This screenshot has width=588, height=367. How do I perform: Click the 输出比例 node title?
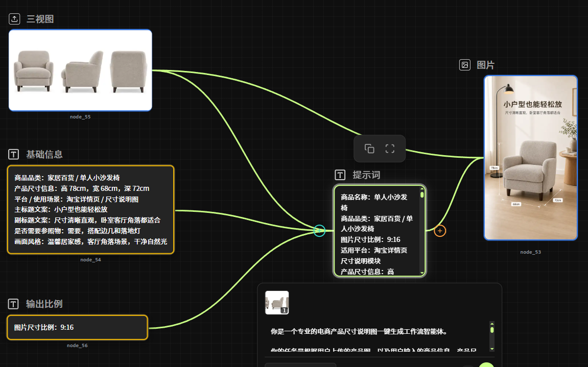tap(44, 304)
